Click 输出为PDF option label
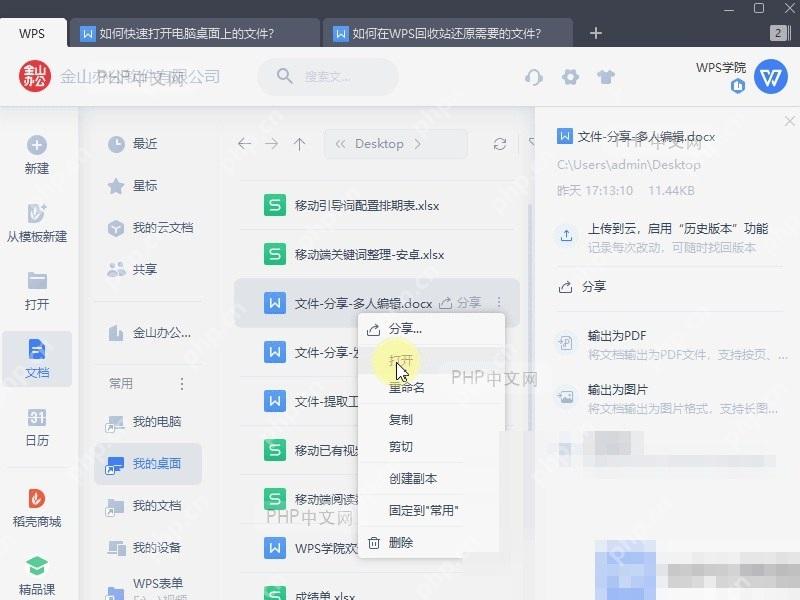The image size is (800, 600). 617,336
